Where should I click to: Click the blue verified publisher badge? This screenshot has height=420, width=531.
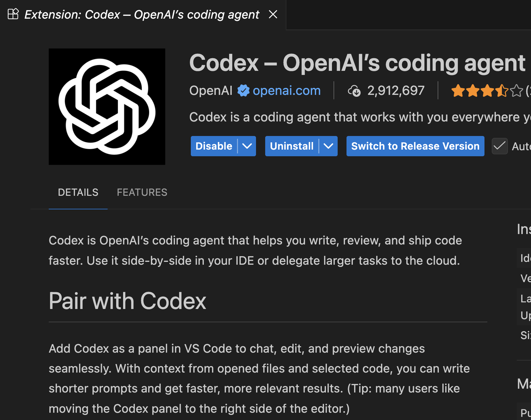243,91
